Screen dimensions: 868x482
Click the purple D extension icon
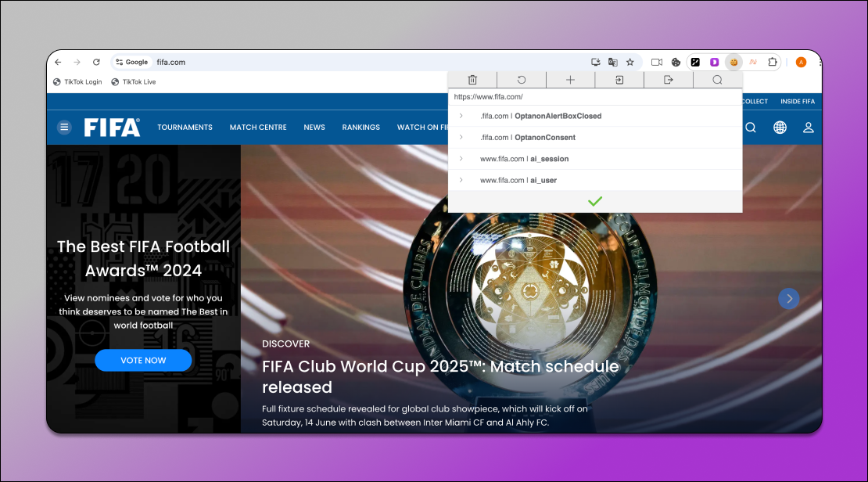click(x=715, y=62)
